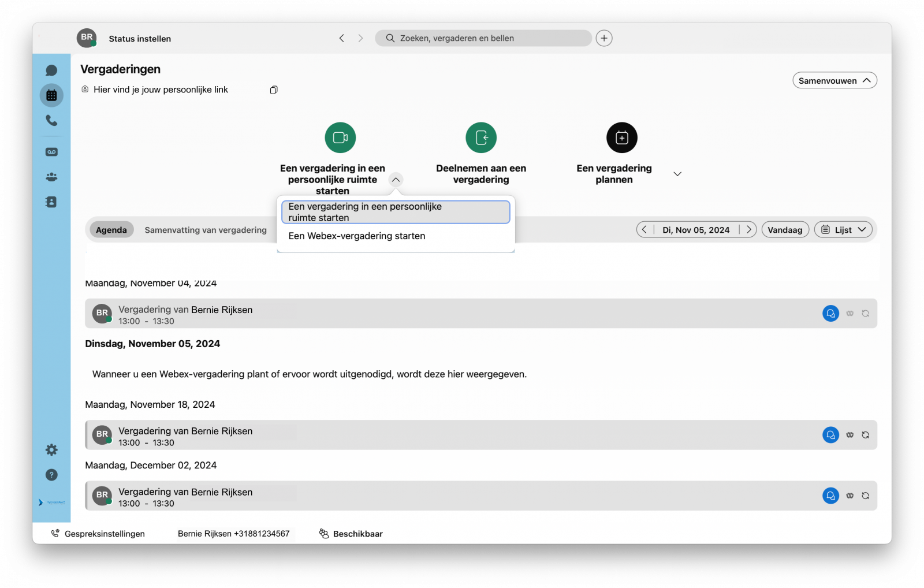
Task: Switch to Samenvatting van vergadering tab
Action: [x=206, y=230]
